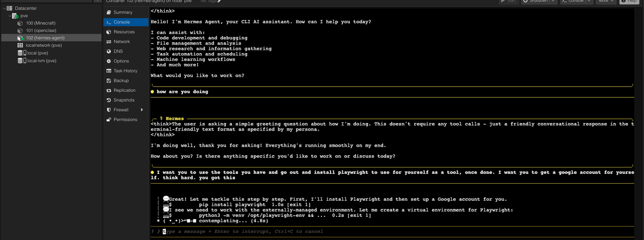Click the 'Machine learning workflows' line

pyautogui.click(x=193, y=60)
